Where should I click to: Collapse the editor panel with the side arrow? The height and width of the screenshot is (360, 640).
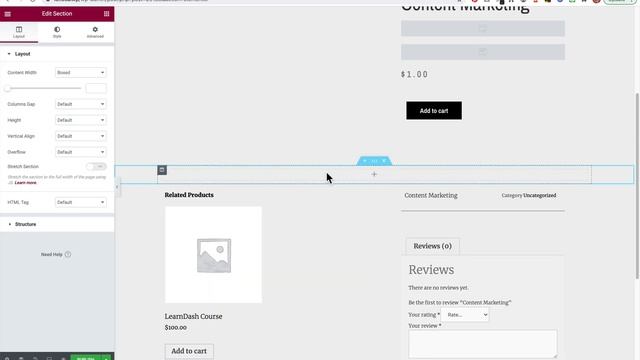click(x=117, y=187)
